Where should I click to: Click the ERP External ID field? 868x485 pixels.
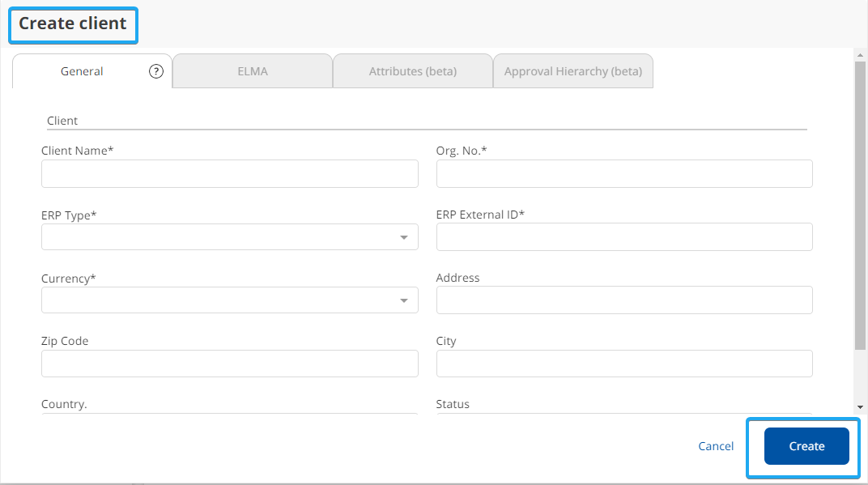point(623,236)
